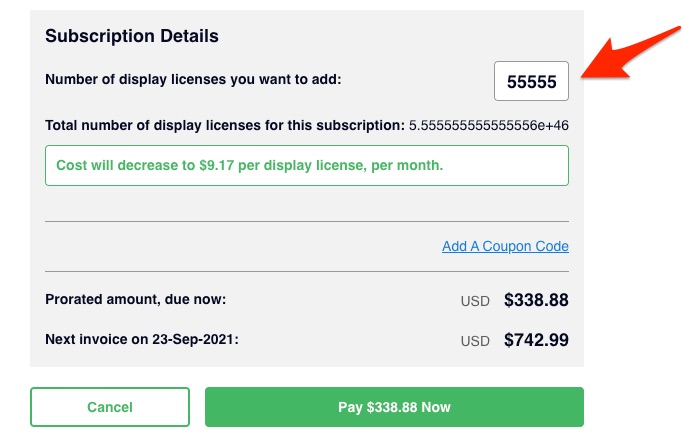Click the display licenses number input field

pos(531,81)
